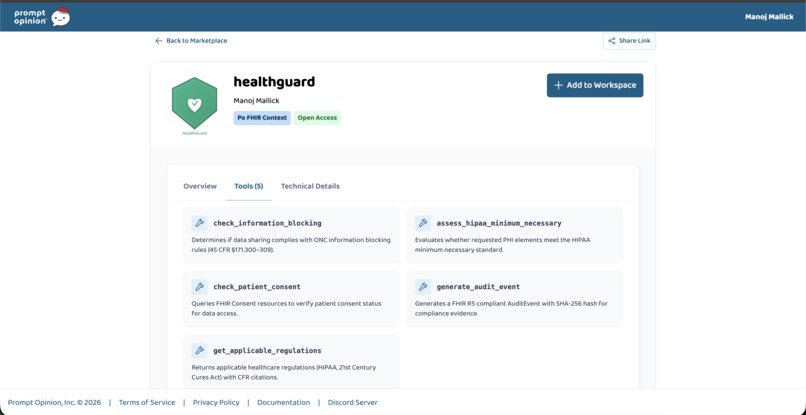Click the check_information_blocking tool name
The height and width of the screenshot is (415, 806).
tap(267, 223)
